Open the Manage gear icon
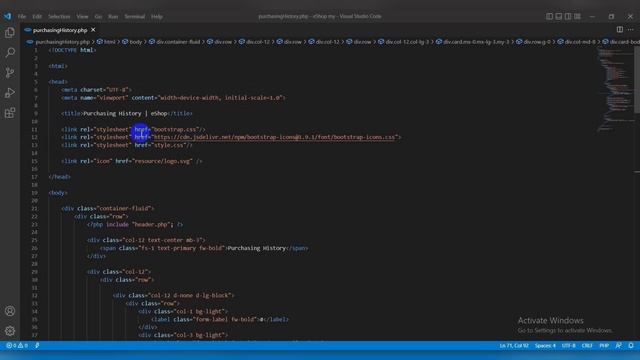640x360 pixels. [10, 331]
